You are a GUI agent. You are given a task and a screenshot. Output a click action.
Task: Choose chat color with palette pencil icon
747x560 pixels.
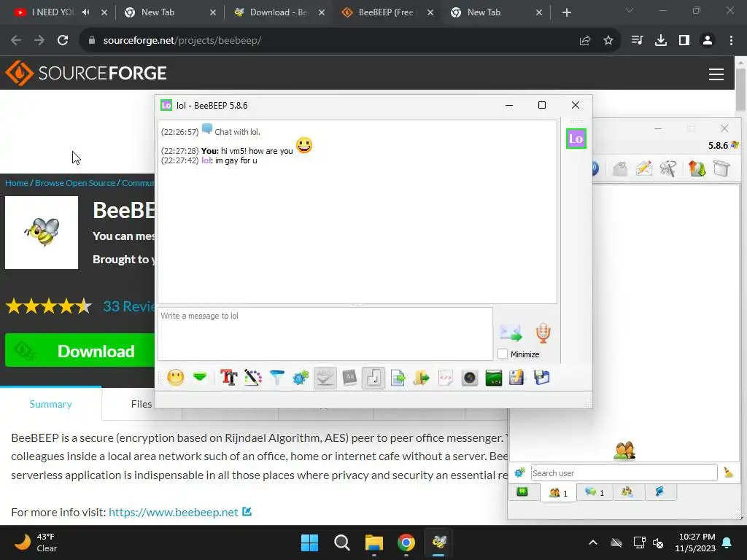pyautogui.click(x=253, y=378)
